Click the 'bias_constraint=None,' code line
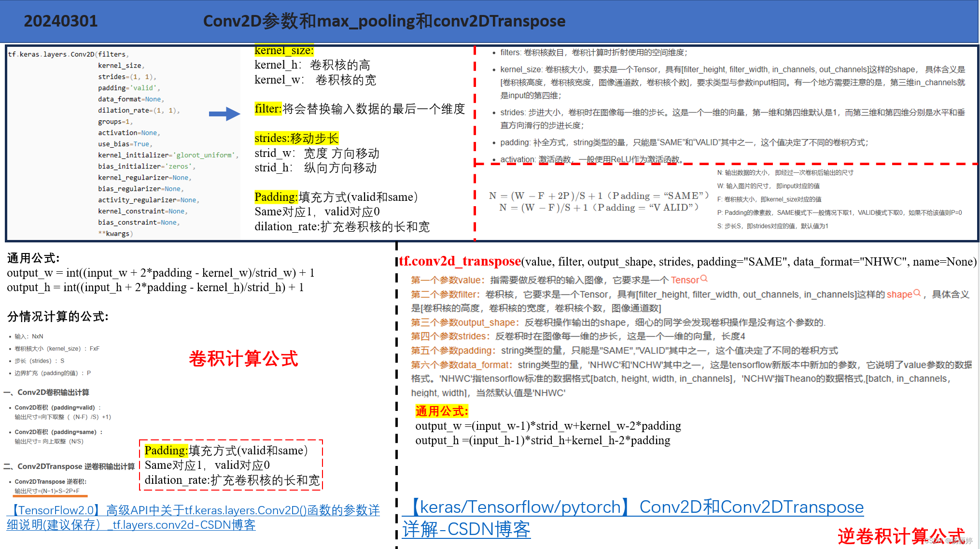Screen dimensions: 980x549 pyautogui.click(x=139, y=222)
